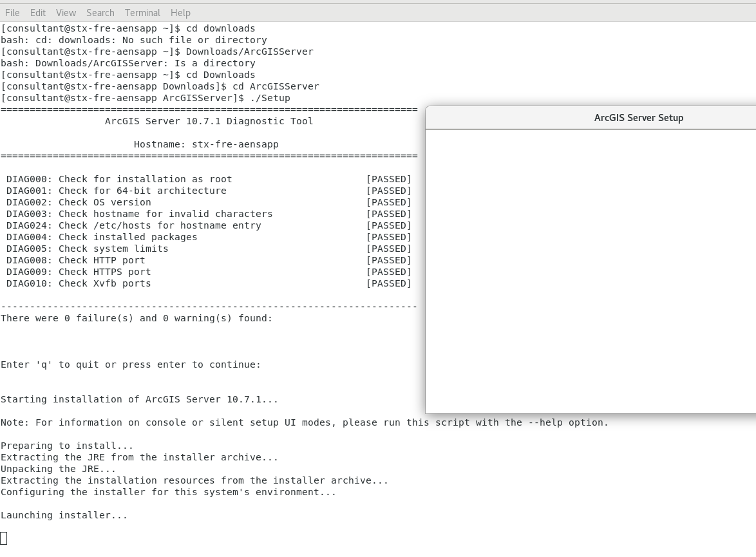
Task: Click 'DIAG010: Check Xvfb ports' line
Action: [79, 283]
